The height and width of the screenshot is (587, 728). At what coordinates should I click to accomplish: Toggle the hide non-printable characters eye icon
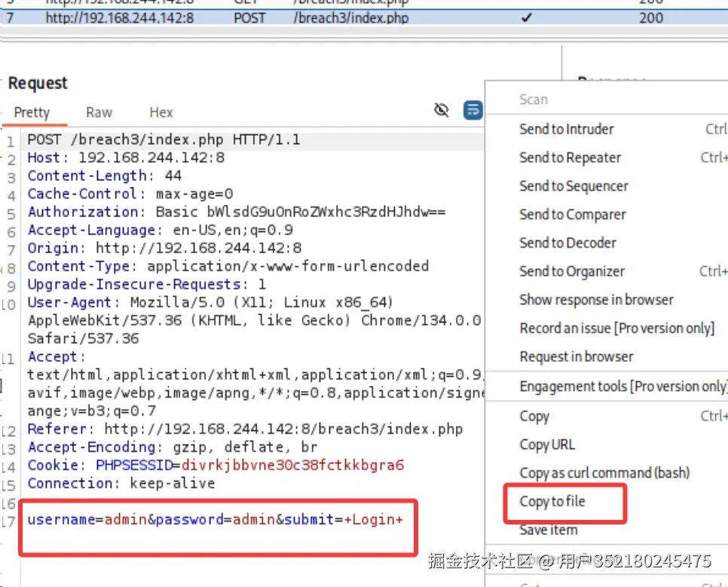click(441, 111)
